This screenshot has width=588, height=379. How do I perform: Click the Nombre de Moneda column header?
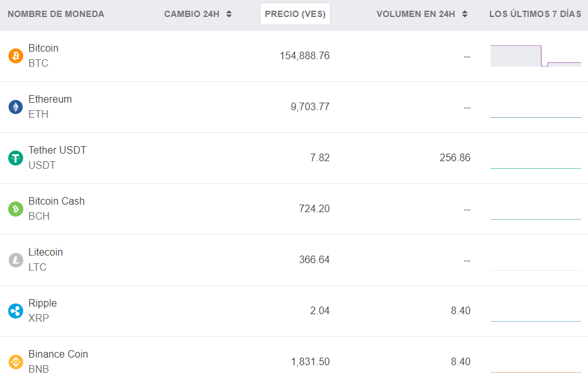tap(56, 14)
